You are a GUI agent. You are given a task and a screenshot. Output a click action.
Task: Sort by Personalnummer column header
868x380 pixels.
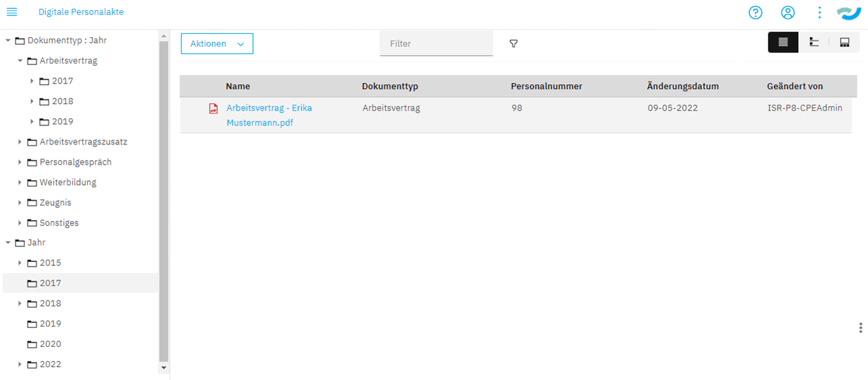546,86
